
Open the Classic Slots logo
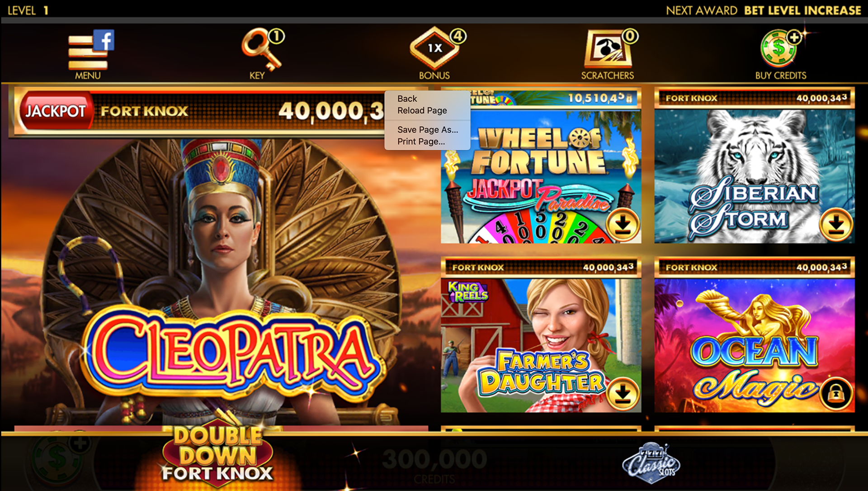[x=651, y=462]
